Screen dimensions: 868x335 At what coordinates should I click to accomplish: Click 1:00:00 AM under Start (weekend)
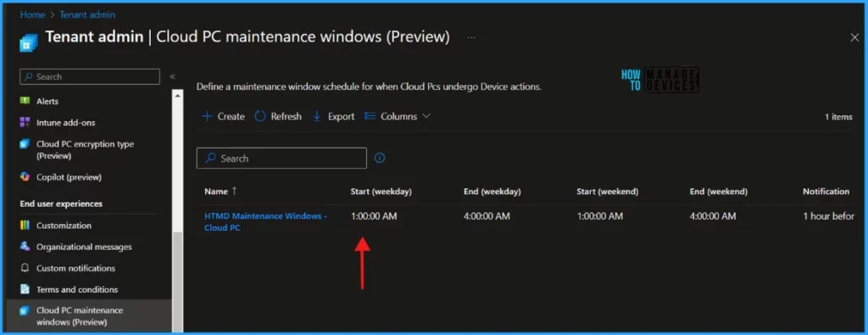tap(600, 216)
